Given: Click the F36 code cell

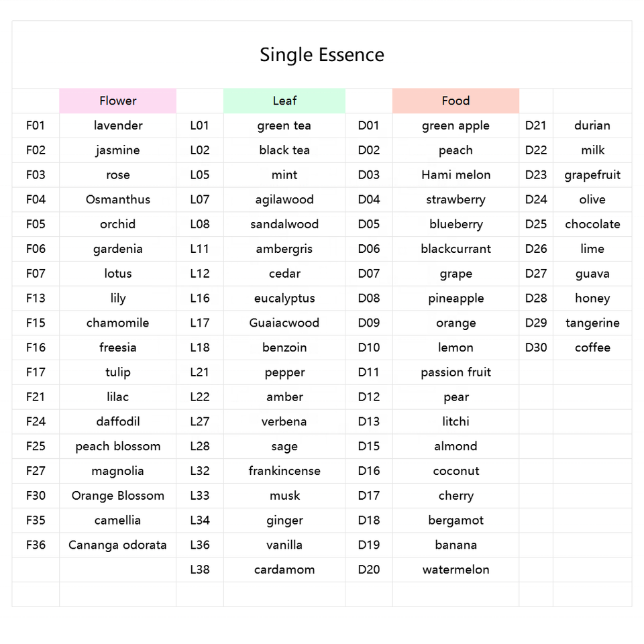Looking at the screenshot, I should click(36, 545).
